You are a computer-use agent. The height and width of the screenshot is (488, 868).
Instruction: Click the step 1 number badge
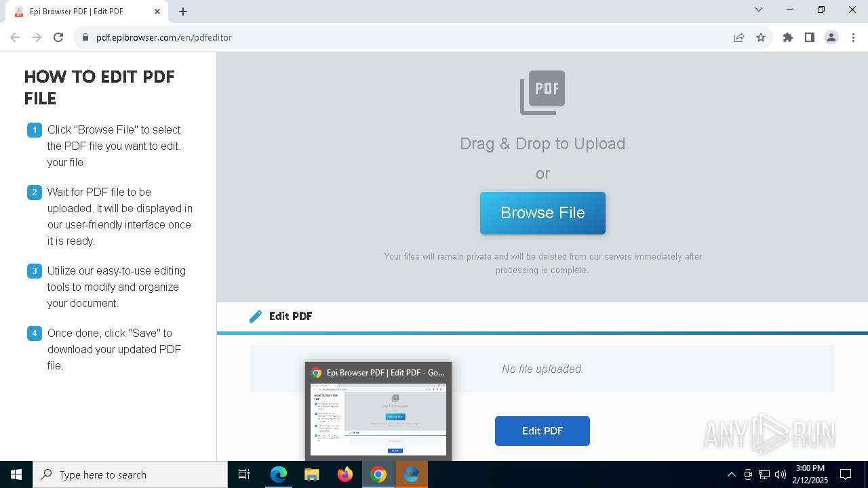35,130
